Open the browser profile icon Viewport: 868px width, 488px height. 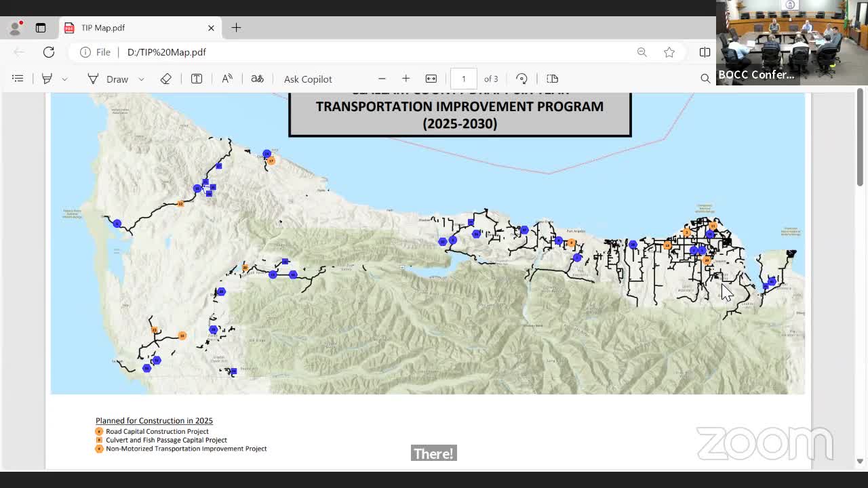click(x=15, y=28)
